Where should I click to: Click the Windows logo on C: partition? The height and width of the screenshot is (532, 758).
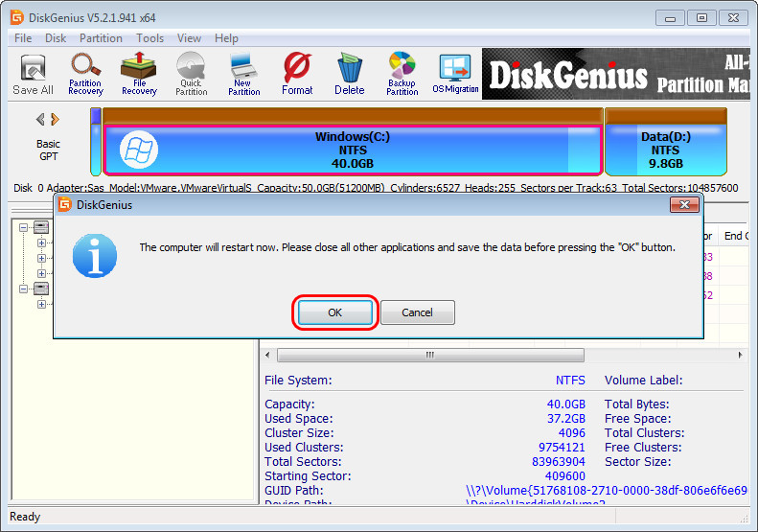[139, 150]
